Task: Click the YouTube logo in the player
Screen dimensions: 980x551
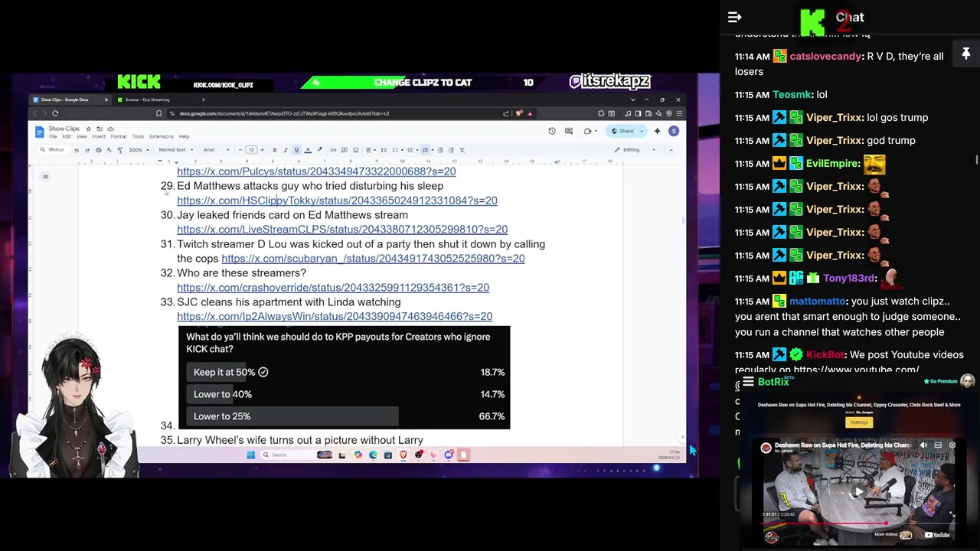Action: [937, 535]
